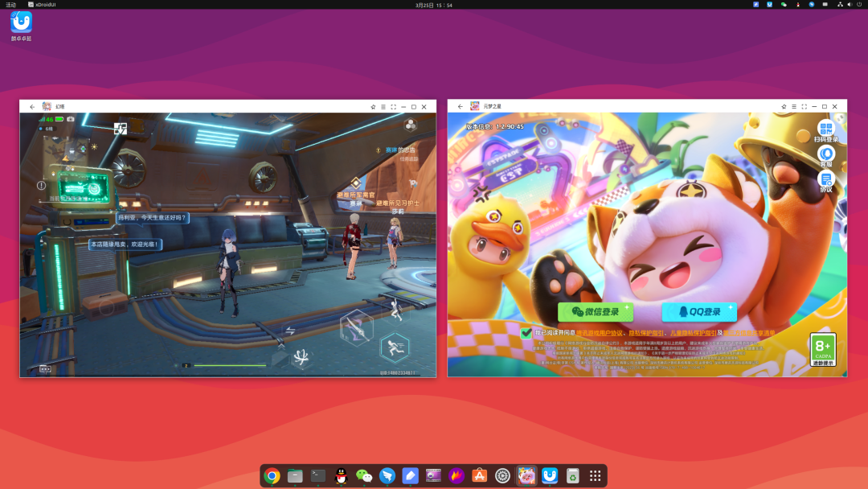Open the app store bag icon in dock
Viewport: 868px width, 489px height.
[479, 475]
